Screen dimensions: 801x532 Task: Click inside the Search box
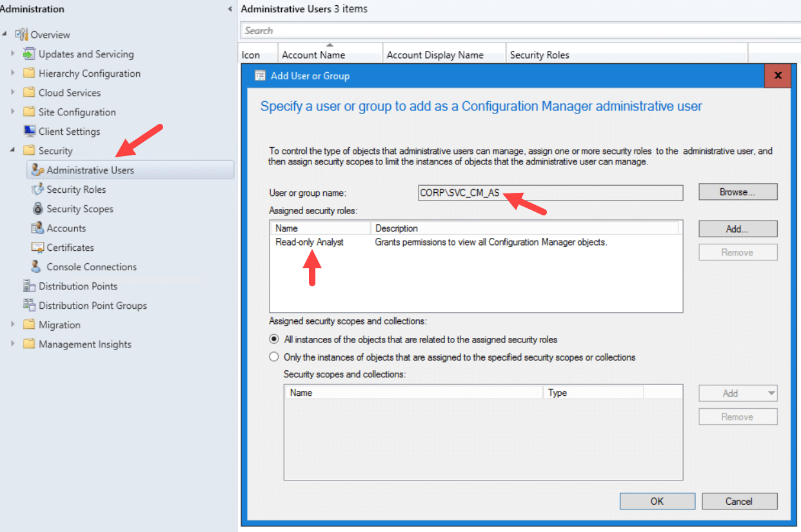pos(451,30)
